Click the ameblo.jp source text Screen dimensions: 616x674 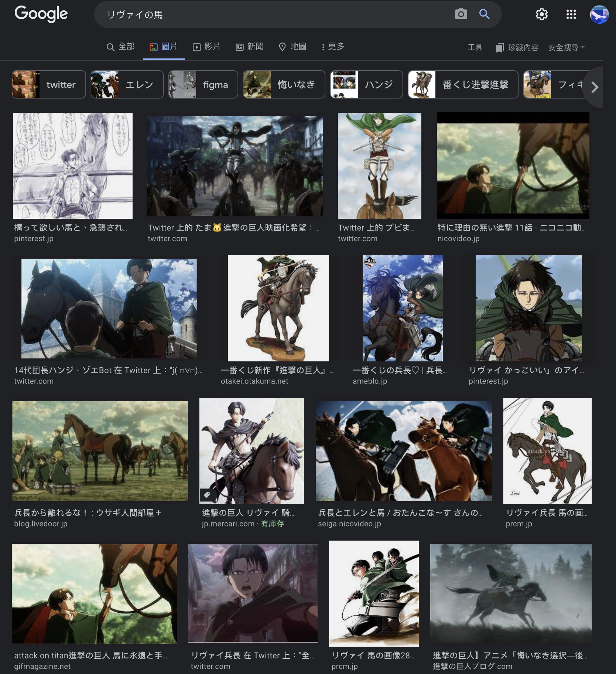pos(370,381)
